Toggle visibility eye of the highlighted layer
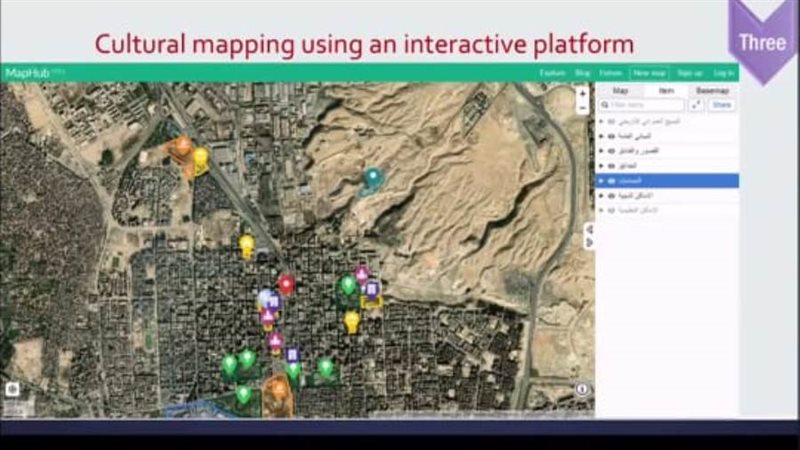 pyautogui.click(x=610, y=181)
